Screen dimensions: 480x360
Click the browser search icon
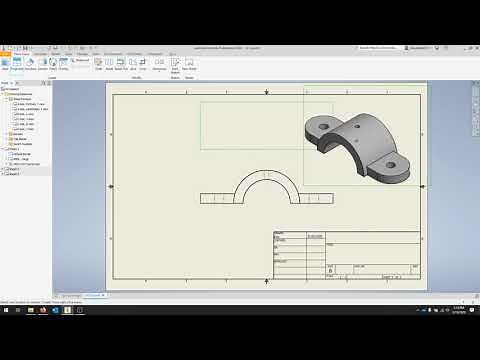tap(43, 83)
